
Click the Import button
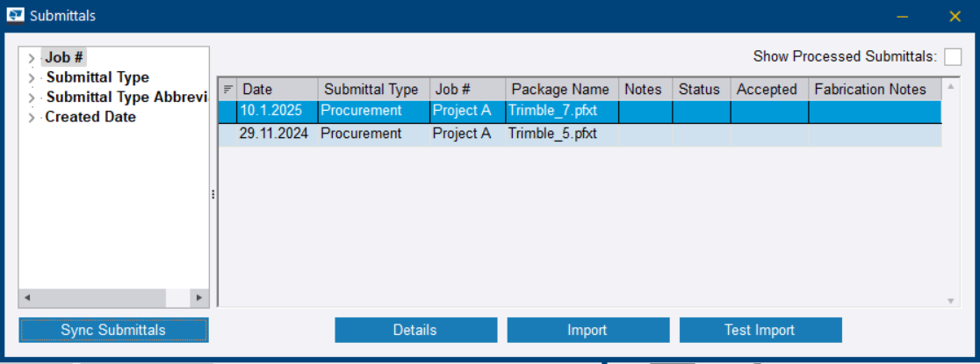coord(587,331)
